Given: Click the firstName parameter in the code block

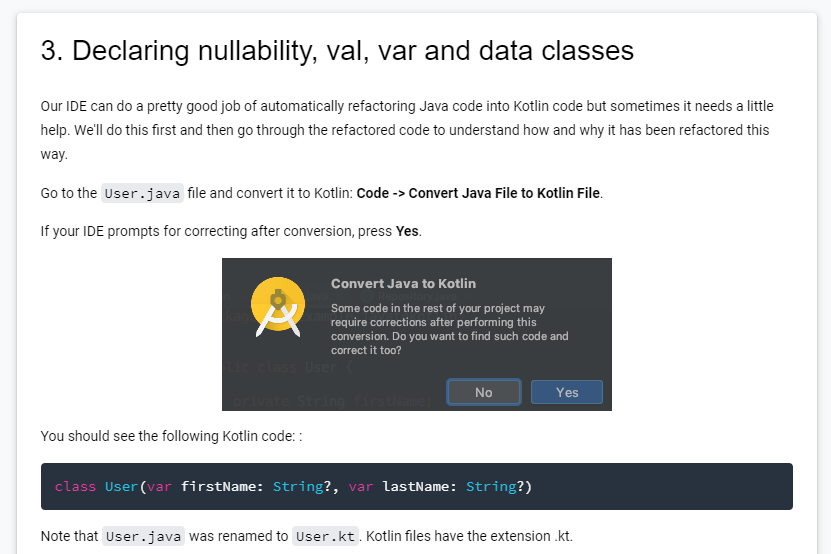Looking at the screenshot, I should 218,486.
